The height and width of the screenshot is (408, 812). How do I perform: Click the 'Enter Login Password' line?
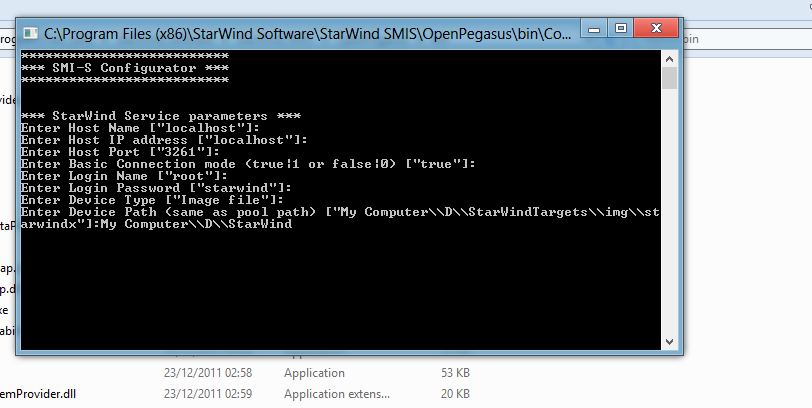coord(156,188)
